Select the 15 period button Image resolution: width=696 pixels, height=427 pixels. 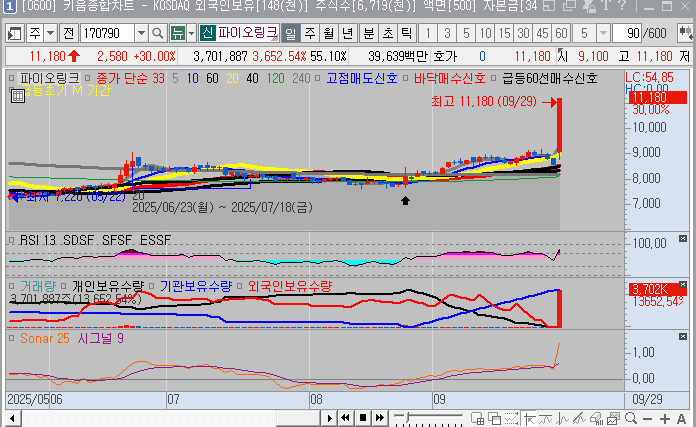point(505,33)
